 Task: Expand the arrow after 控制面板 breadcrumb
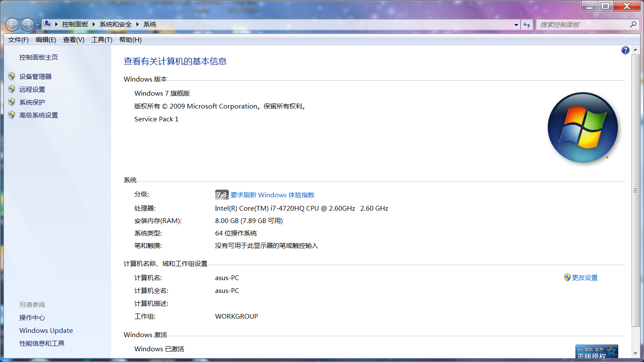(x=94, y=24)
